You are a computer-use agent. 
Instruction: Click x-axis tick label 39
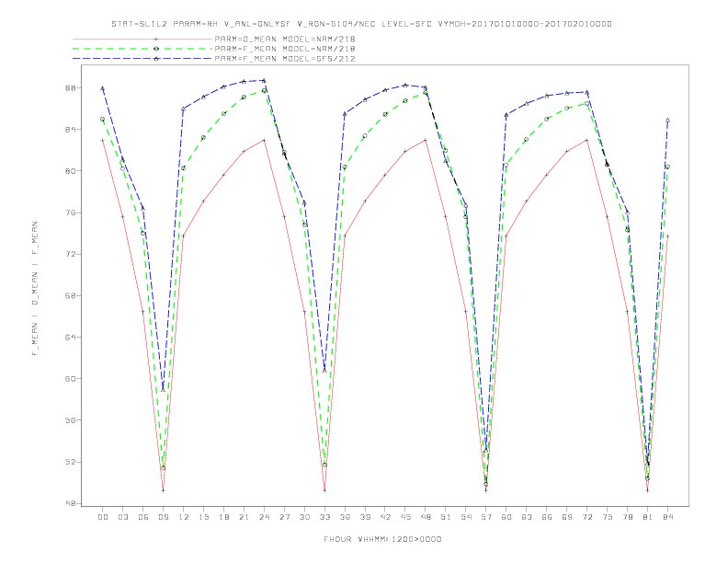pyautogui.click(x=366, y=517)
